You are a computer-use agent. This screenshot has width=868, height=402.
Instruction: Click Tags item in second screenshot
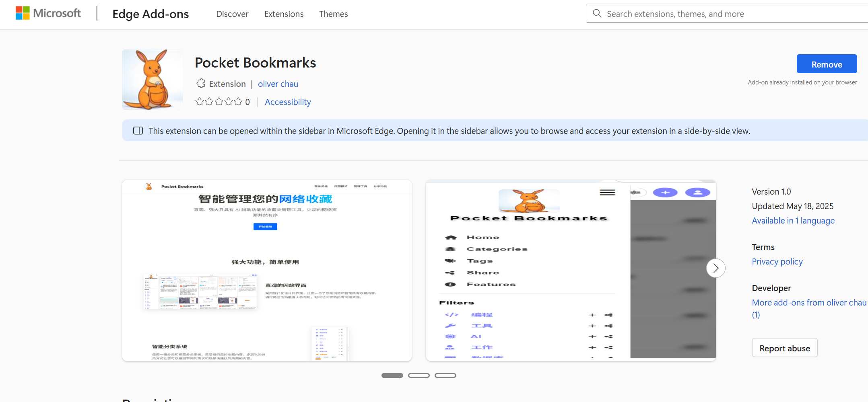(x=469, y=261)
